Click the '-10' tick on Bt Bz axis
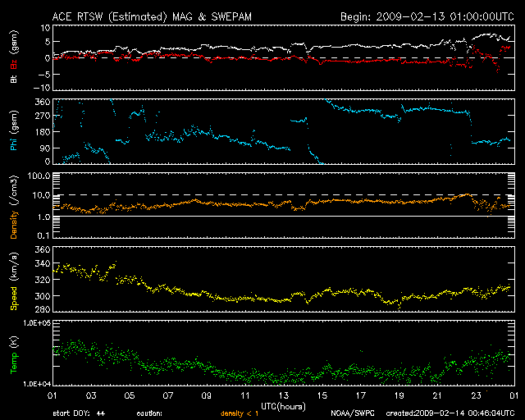Screen dimensions: 525x420 (x=42, y=88)
